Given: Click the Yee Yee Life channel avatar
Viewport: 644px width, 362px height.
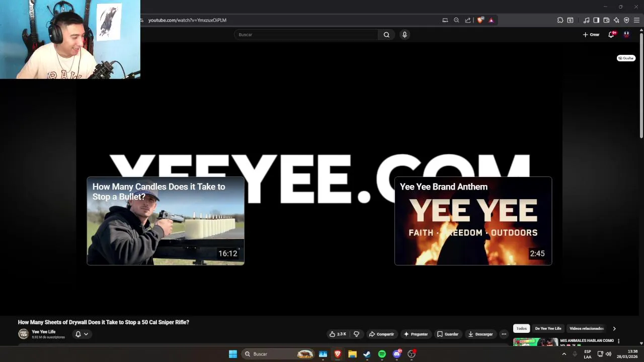Looking at the screenshot, I should pos(23,334).
